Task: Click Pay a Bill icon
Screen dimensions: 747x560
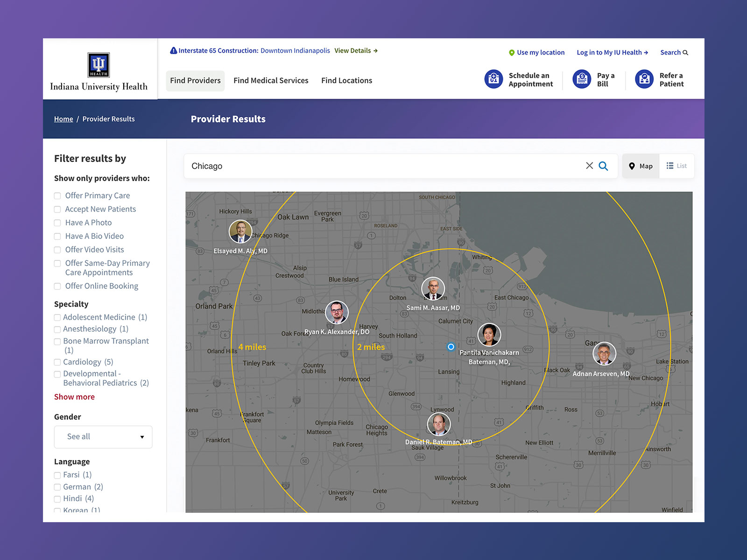Action: point(582,79)
